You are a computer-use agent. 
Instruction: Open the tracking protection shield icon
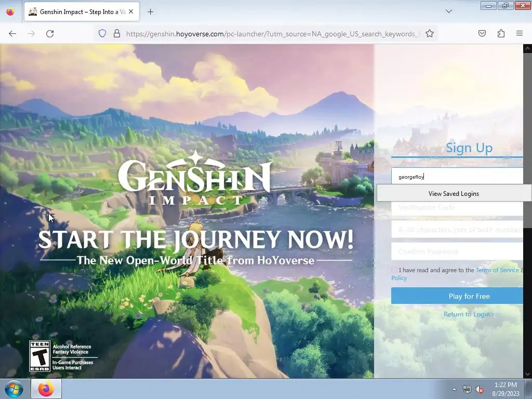pos(102,33)
